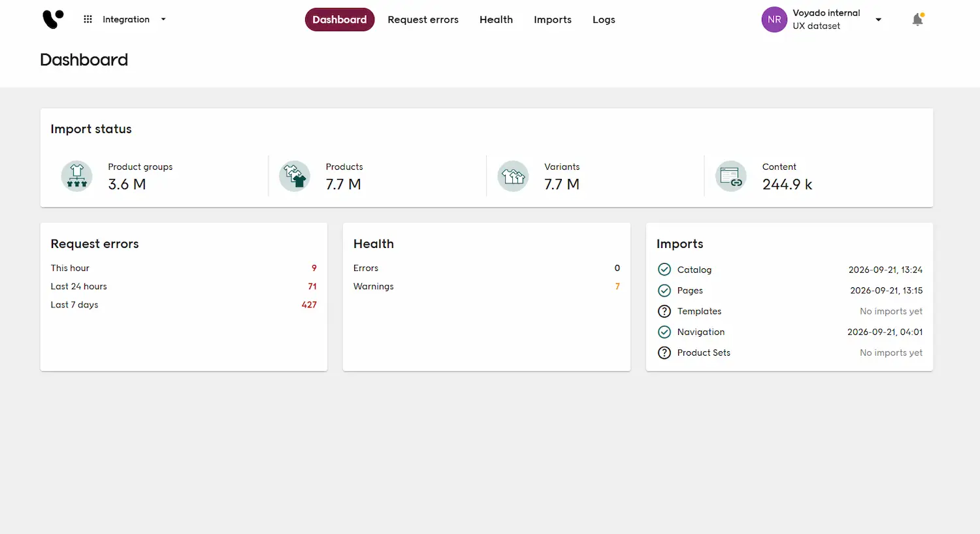Open the Imports card heading
The image size is (980, 534).
(680, 244)
